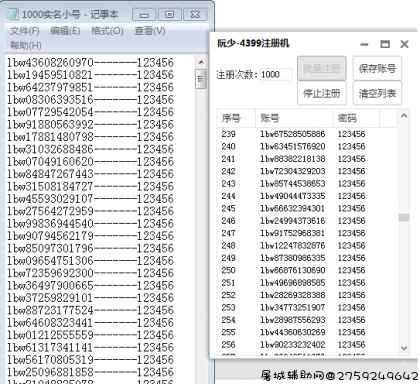Click Notepad line lbw43608260970
420x384 pixels.
90,62
